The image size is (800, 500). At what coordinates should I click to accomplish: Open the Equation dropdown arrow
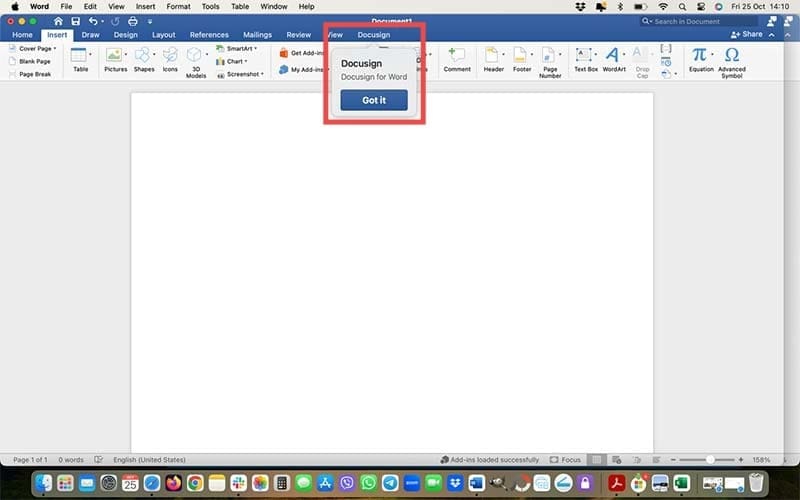(x=713, y=55)
